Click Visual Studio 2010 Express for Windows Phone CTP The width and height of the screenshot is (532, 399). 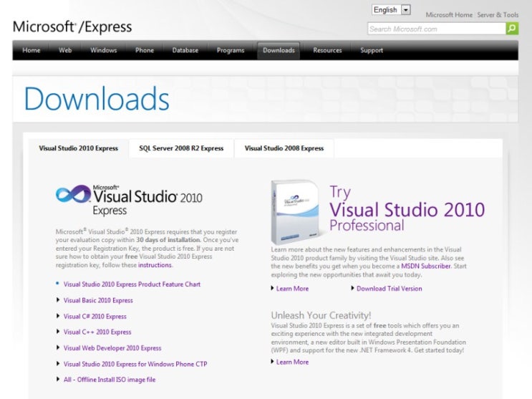[x=135, y=364]
